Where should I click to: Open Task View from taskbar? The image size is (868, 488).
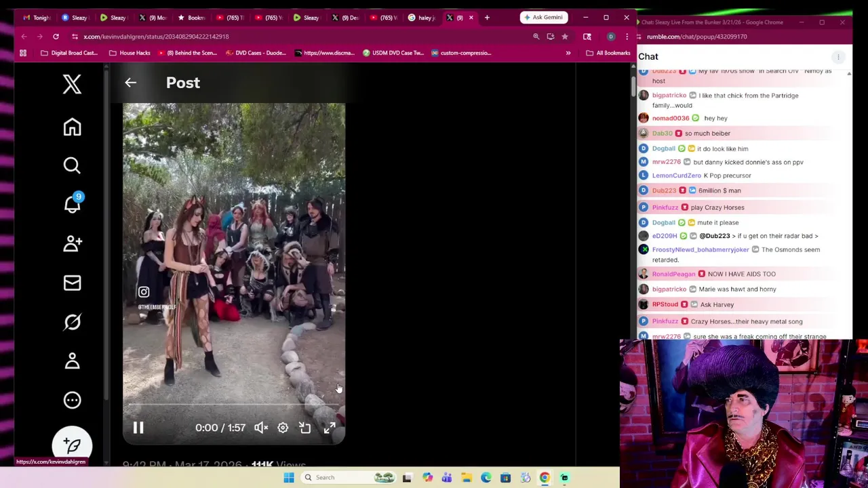point(407,478)
